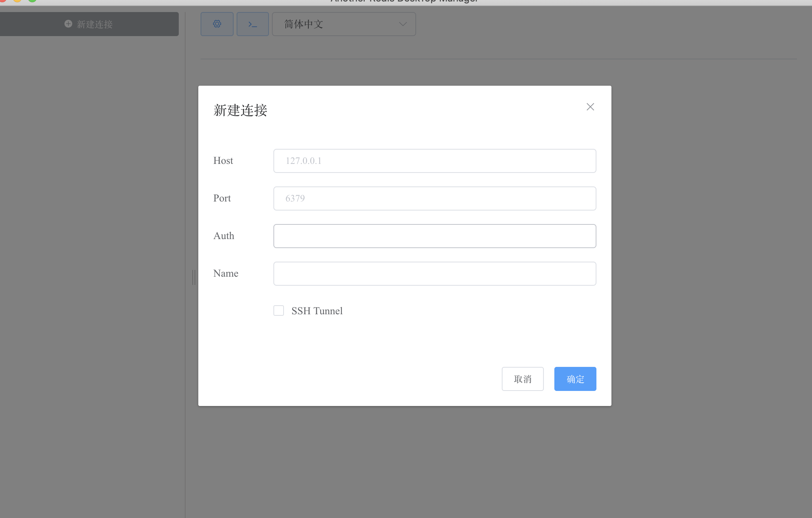Click the macOS green maximize button
Viewport: 812px width, 518px height.
(32, 1)
